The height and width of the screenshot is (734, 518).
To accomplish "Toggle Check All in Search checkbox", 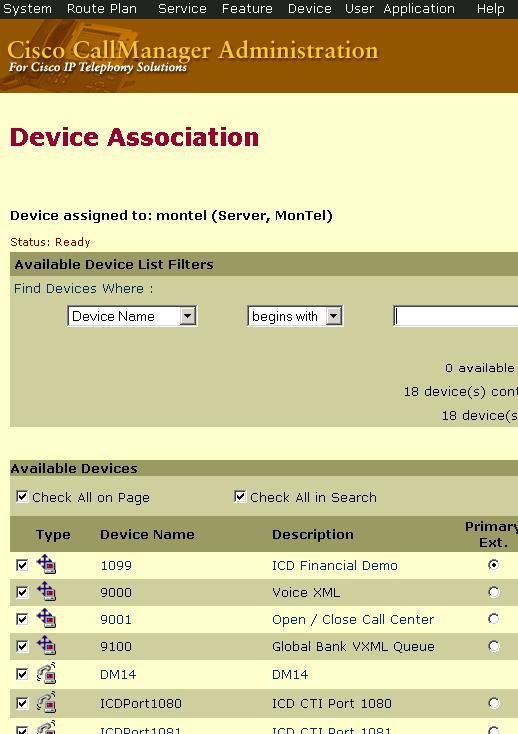I will click(x=240, y=496).
